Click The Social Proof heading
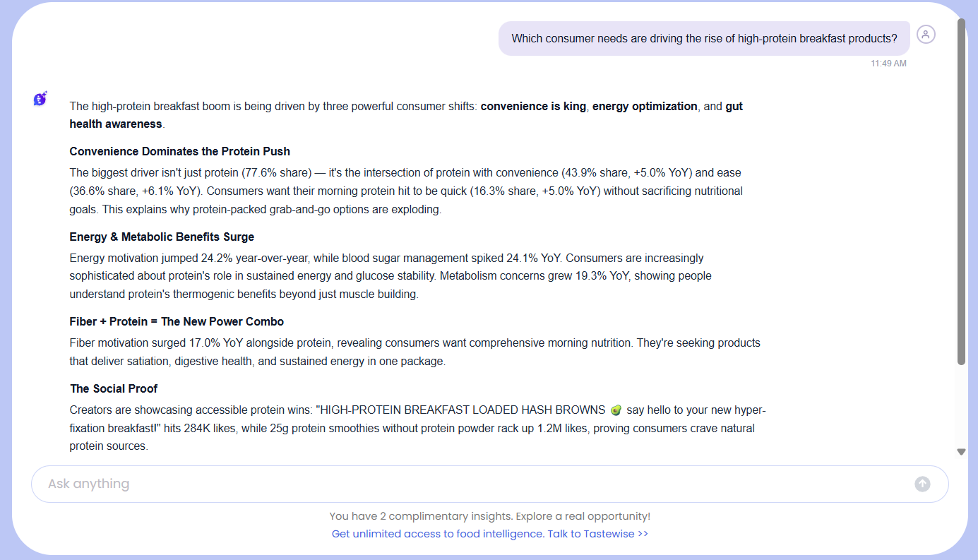 [x=114, y=388]
